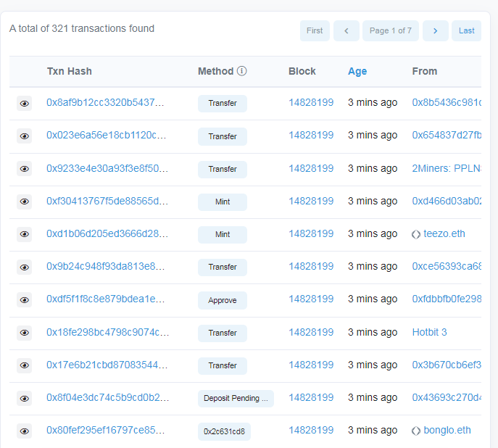
Task: Open sender address 0x43693c270d
Action: (x=447, y=397)
